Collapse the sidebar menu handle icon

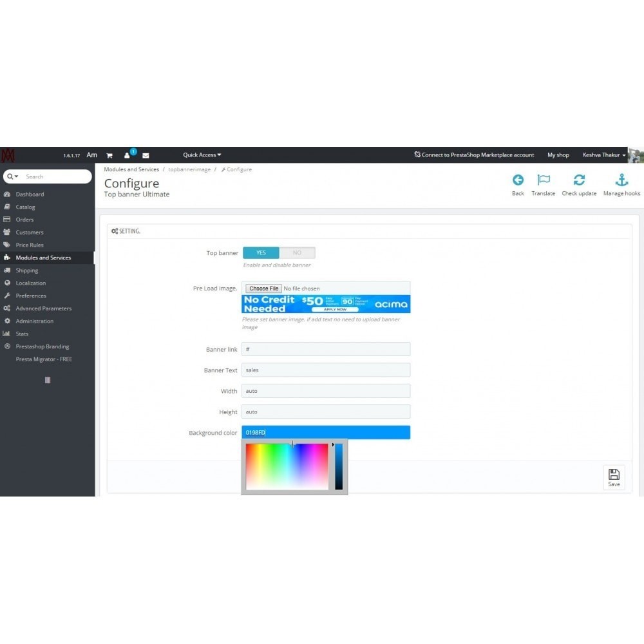pyautogui.click(x=48, y=380)
